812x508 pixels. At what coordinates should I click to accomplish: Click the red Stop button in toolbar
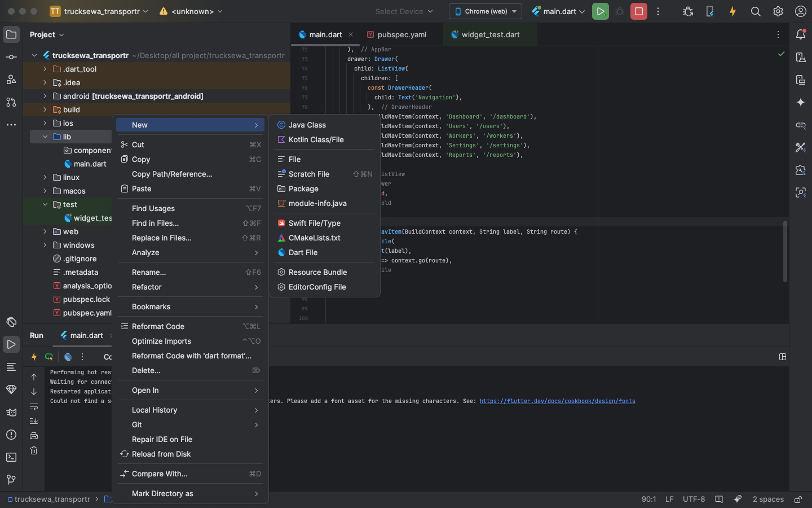click(638, 11)
